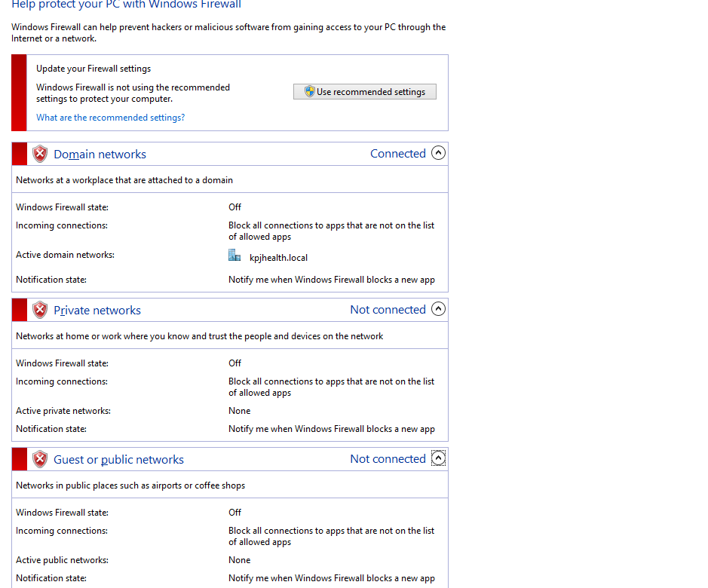Click the Guest or public networks shield icon
708x588 pixels.
(40, 459)
